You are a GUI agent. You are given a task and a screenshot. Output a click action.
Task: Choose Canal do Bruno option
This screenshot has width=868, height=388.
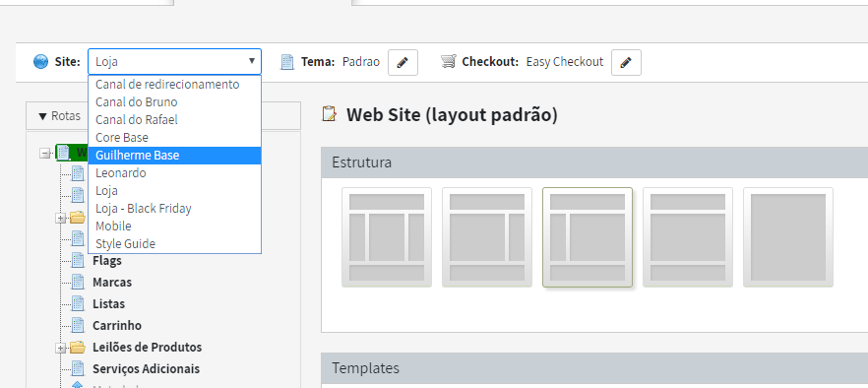pos(174,102)
